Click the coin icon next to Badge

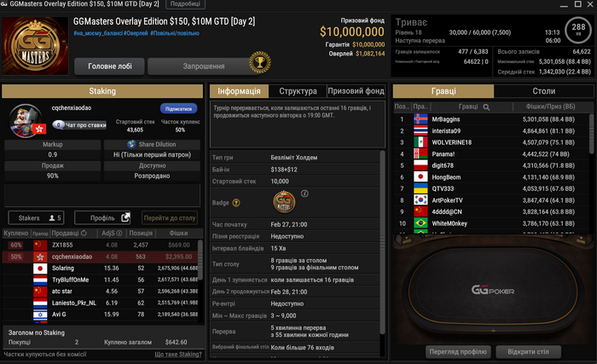[x=236, y=203]
